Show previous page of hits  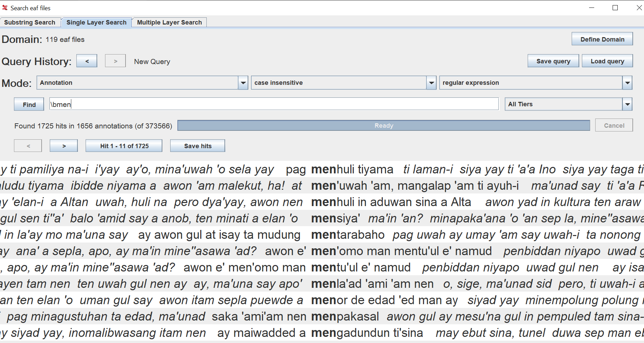point(28,146)
